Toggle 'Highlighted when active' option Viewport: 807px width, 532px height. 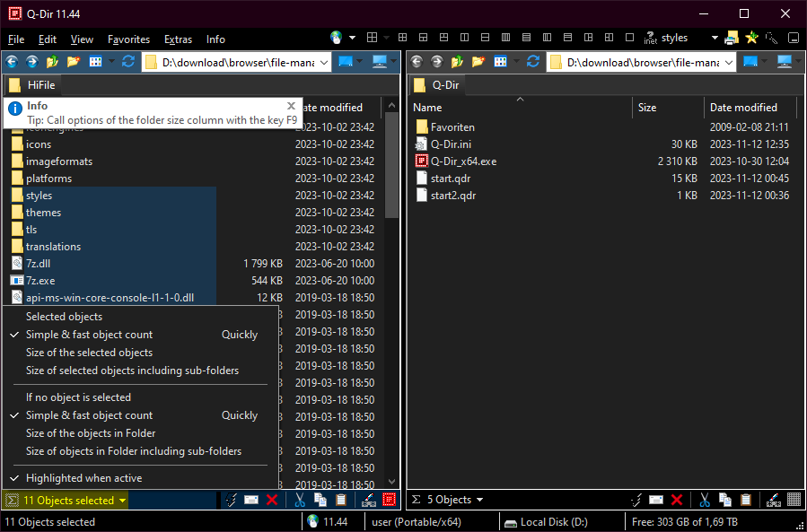[x=83, y=478]
